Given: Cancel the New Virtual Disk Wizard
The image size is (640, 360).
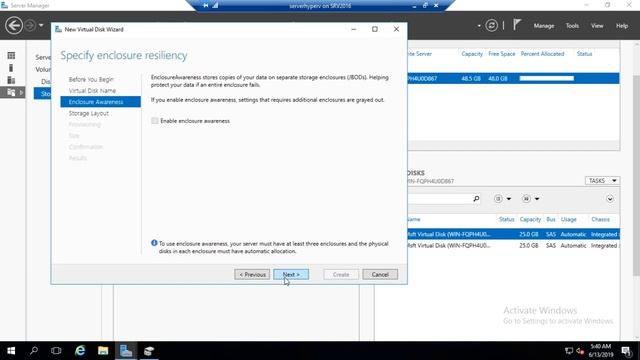Looking at the screenshot, I should coord(380,274).
